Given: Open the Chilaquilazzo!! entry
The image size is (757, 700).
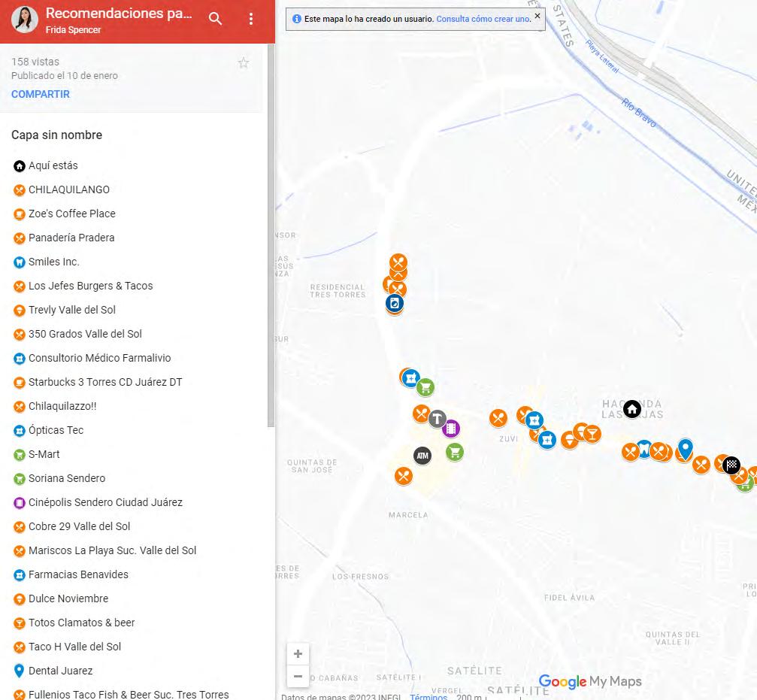Looking at the screenshot, I should [x=62, y=407].
